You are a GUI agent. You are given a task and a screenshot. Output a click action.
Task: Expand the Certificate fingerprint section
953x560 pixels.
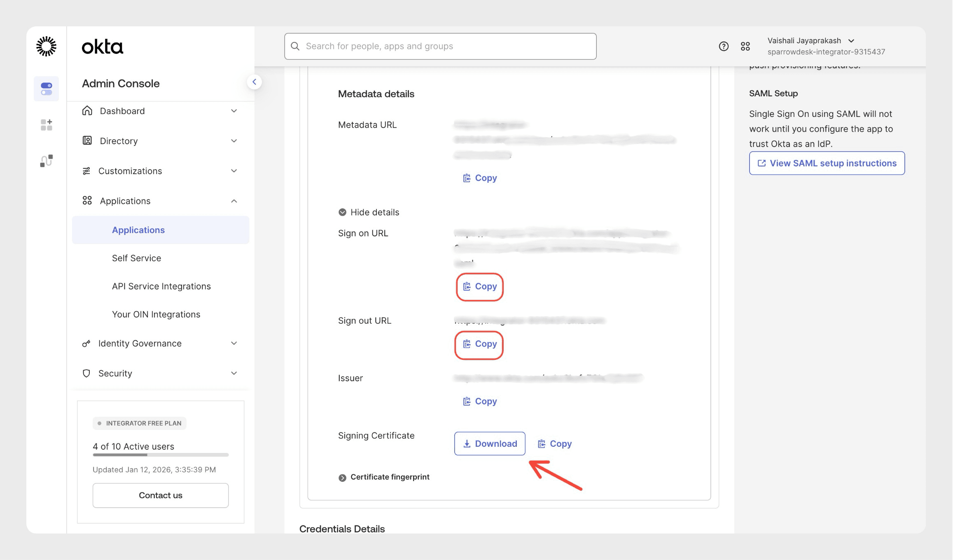342,478
